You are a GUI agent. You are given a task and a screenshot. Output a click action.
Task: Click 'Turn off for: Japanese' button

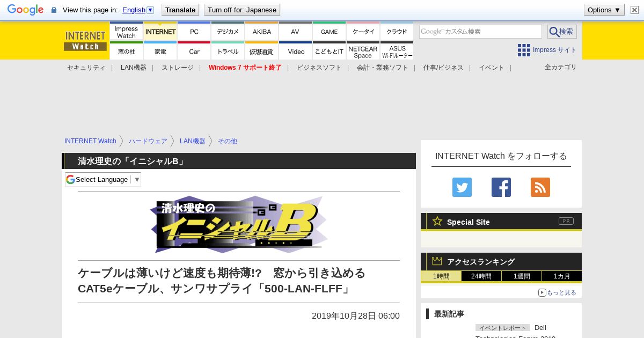242,10
